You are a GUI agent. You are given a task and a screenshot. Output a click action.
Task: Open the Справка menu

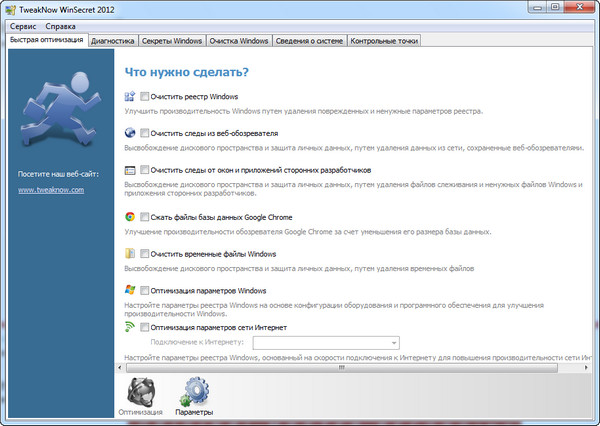[60, 26]
